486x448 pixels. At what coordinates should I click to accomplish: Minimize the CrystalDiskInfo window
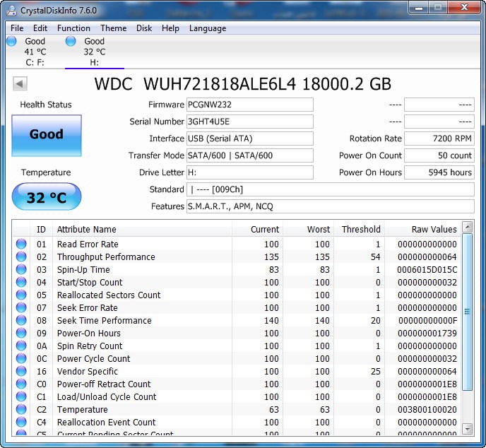[x=419, y=8]
